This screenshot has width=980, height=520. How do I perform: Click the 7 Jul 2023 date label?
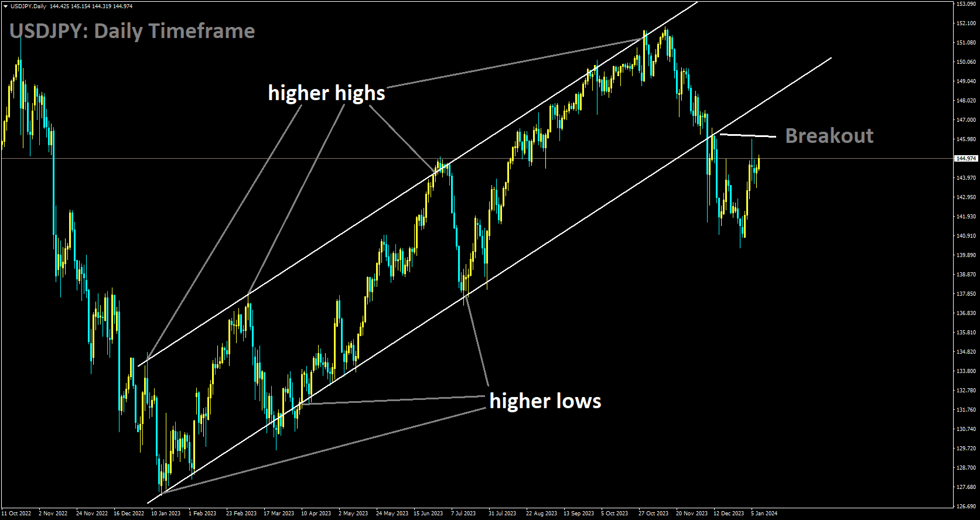463,514
